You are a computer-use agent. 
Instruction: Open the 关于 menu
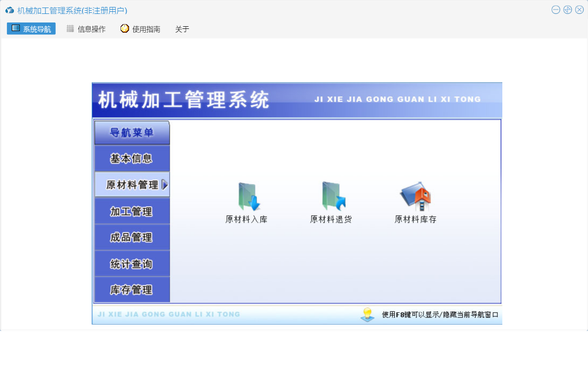click(x=182, y=29)
